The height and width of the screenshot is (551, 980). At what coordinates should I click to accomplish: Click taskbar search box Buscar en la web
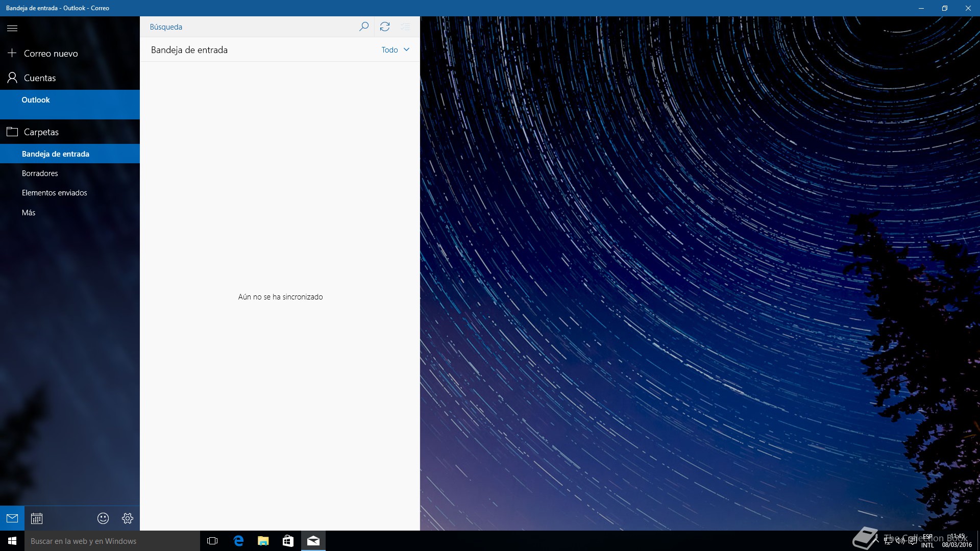coord(112,541)
